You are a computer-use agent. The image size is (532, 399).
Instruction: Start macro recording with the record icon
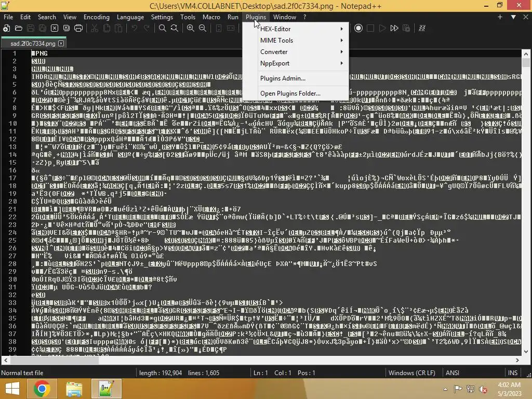click(x=358, y=28)
